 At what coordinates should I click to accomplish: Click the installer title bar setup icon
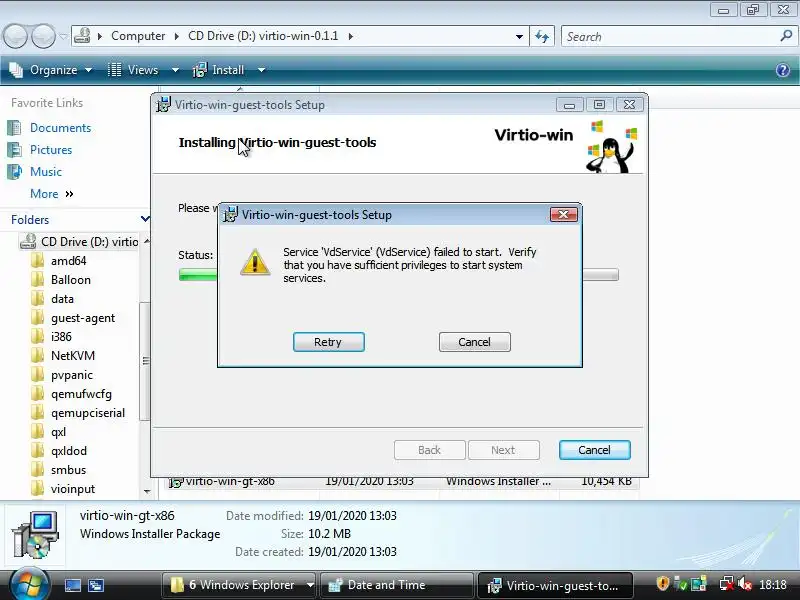[163, 105]
